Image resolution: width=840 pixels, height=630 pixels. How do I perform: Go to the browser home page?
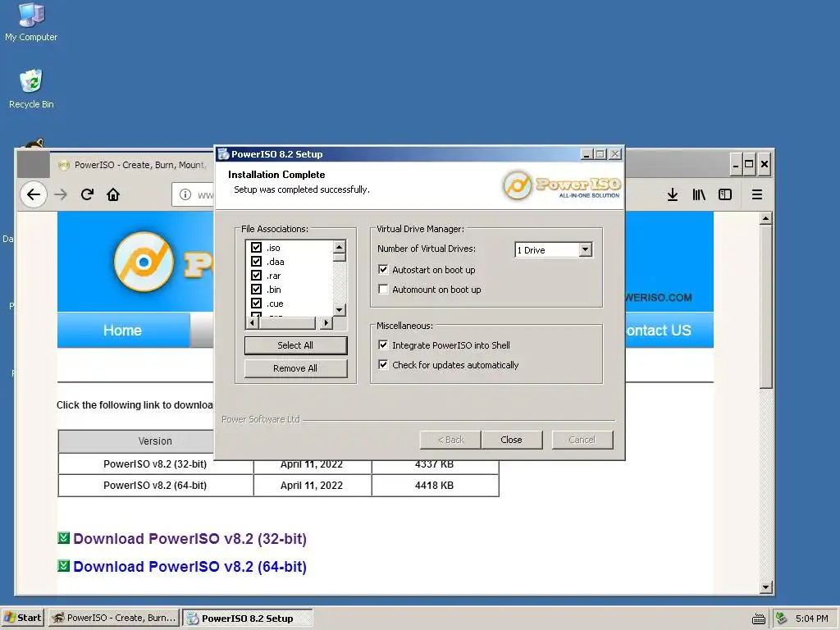113,194
